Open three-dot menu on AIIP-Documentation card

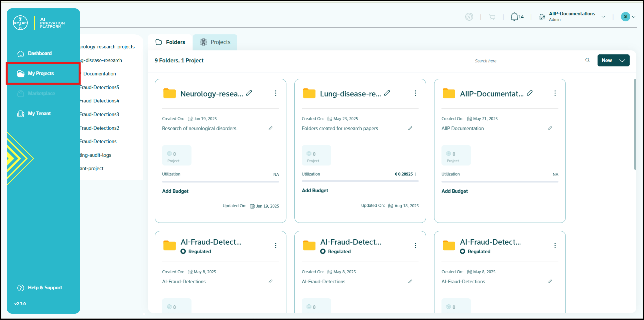point(555,93)
